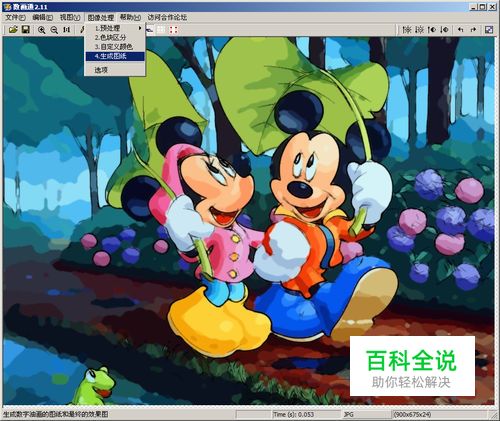Click the redo arrow icon
This screenshot has width=500, height=421.
473,30
